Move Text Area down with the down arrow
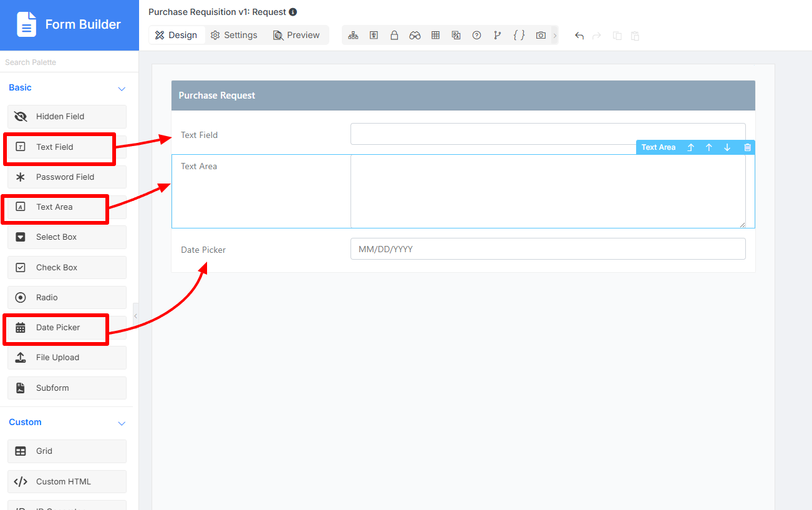The width and height of the screenshot is (812, 510). [727, 147]
